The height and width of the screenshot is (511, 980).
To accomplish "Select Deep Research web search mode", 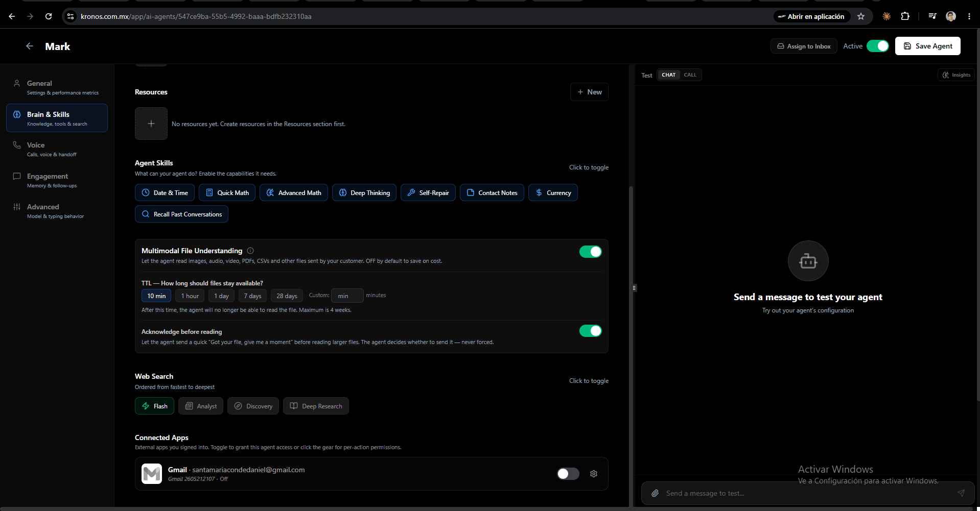I will (316, 406).
